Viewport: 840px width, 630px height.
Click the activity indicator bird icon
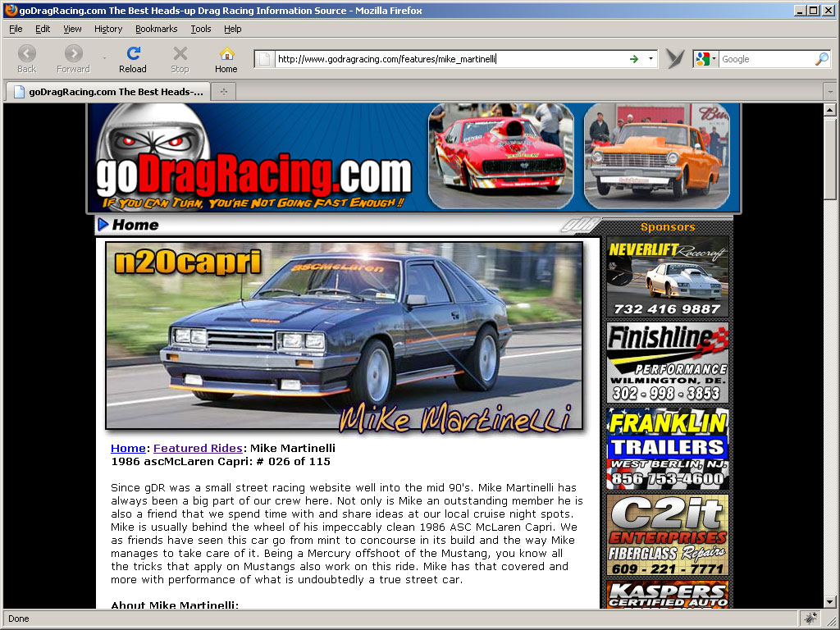coord(675,59)
